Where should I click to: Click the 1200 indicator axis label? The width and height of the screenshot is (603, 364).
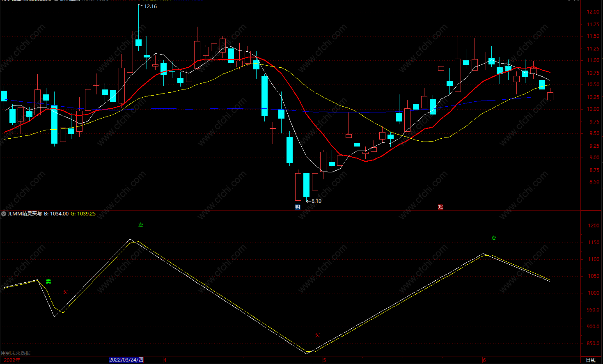[594, 226]
